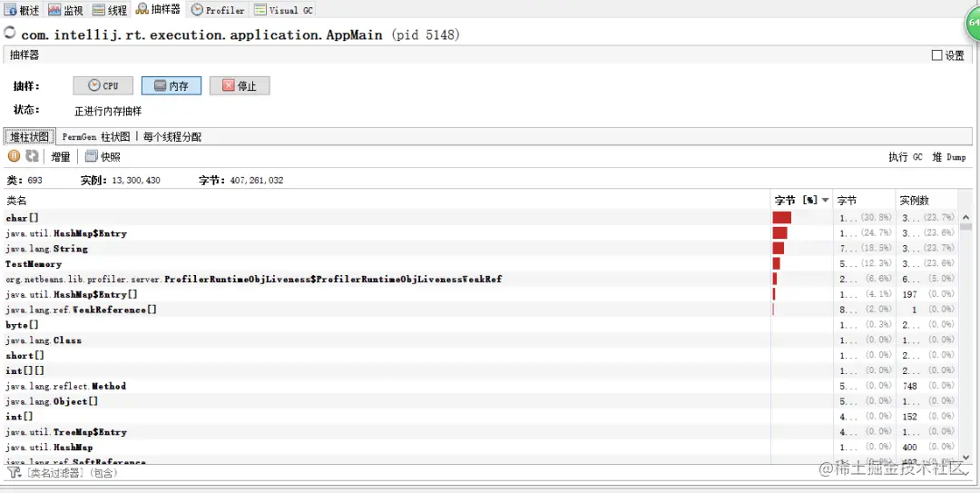This screenshot has width=980, height=493.
Task: Open the PermGen 柱状图 tab
Action: click(x=95, y=136)
